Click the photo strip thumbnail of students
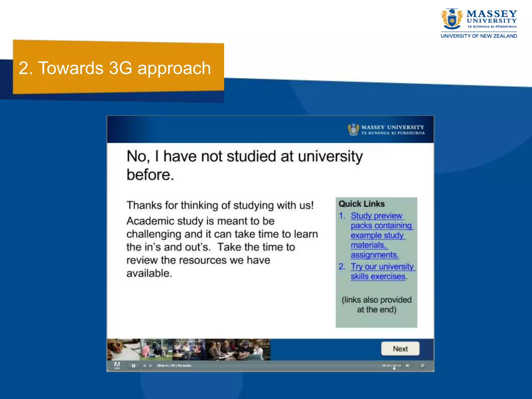This screenshot has height=399, width=532. click(x=189, y=349)
